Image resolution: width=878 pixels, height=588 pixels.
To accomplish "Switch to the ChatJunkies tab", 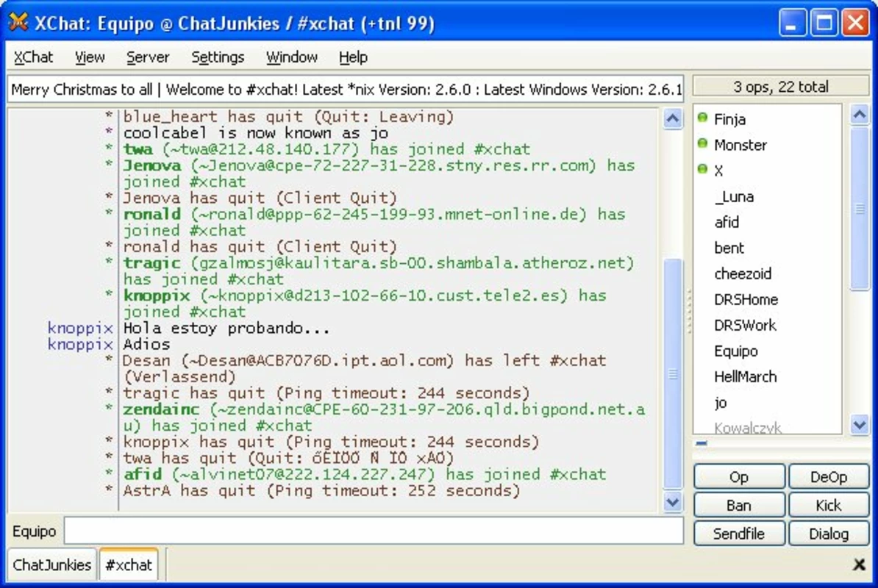I will (x=52, y=564).
